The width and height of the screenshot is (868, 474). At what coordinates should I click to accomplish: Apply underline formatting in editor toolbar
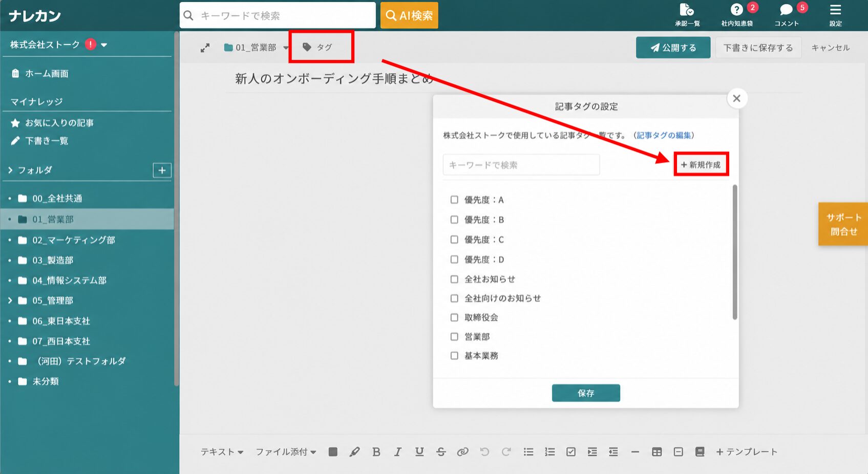pos(419,451)
